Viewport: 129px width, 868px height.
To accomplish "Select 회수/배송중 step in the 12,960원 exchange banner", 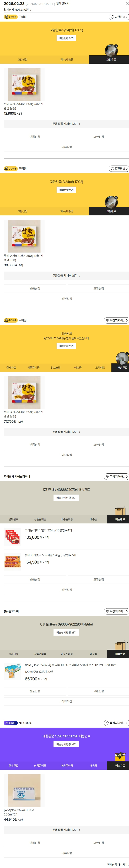I will click(67, 60).
